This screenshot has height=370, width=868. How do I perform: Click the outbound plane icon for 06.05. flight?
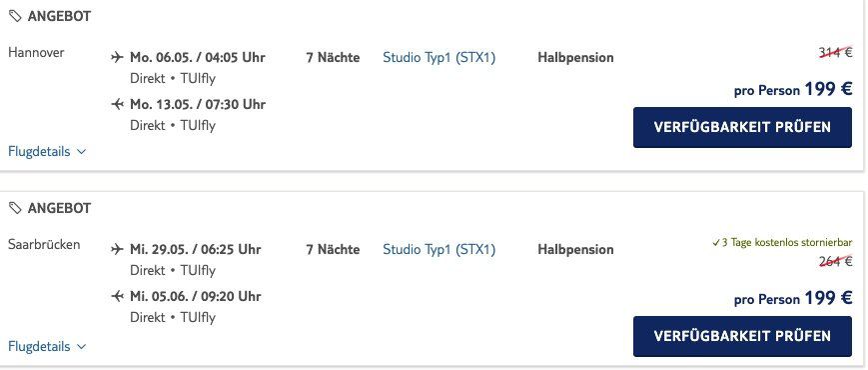click(117, 57)
